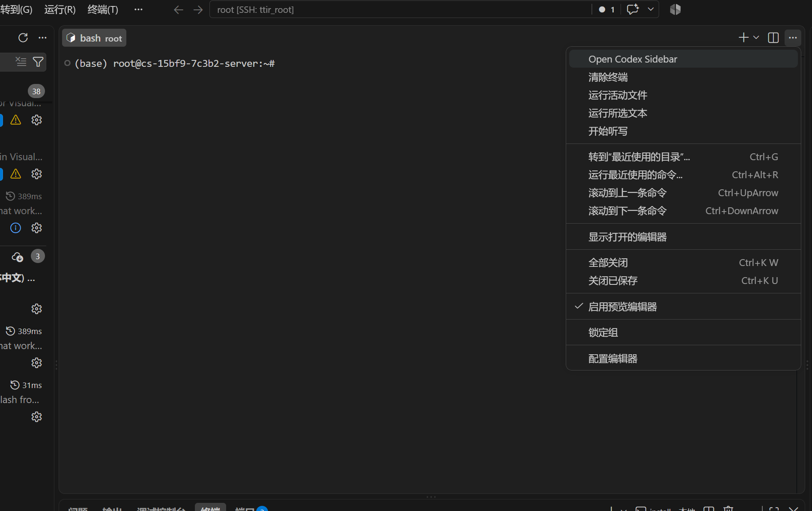Select 运行所选文本 menu entry
Screen dimensions: 812x511
tap(683, 113)
